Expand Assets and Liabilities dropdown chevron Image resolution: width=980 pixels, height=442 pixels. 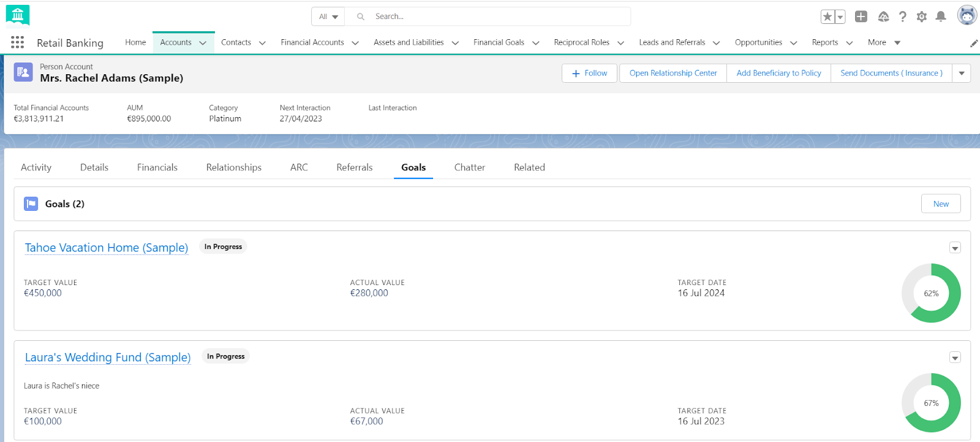(x=455, y=43)
